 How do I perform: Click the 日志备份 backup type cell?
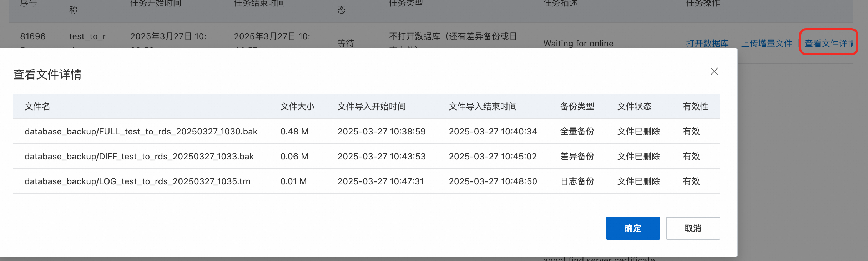(x=577, y=181)
